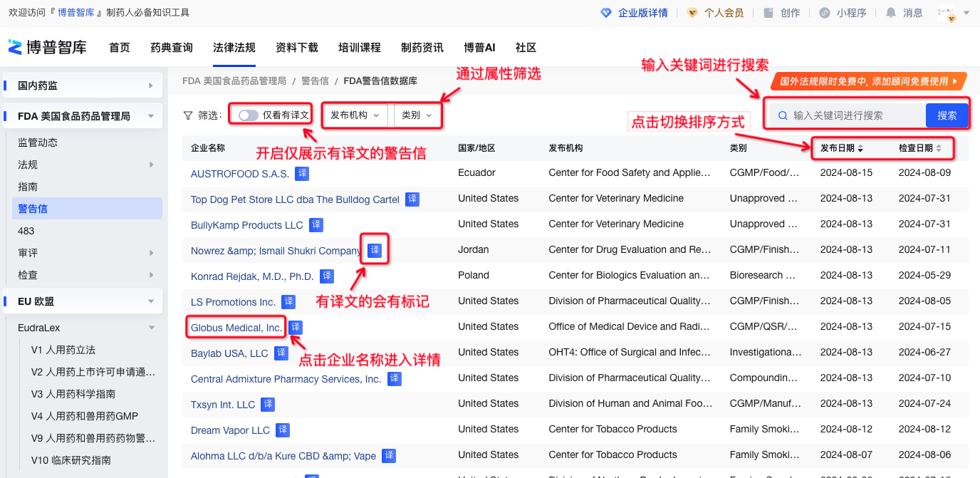Click the 博普智库 logo

pos(47,47)
